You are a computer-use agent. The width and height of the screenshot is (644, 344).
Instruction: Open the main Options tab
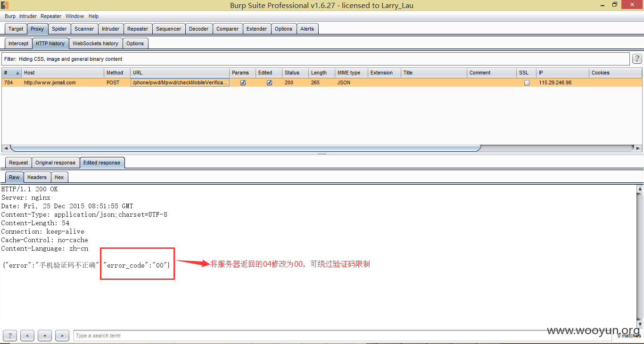(283, 29)
